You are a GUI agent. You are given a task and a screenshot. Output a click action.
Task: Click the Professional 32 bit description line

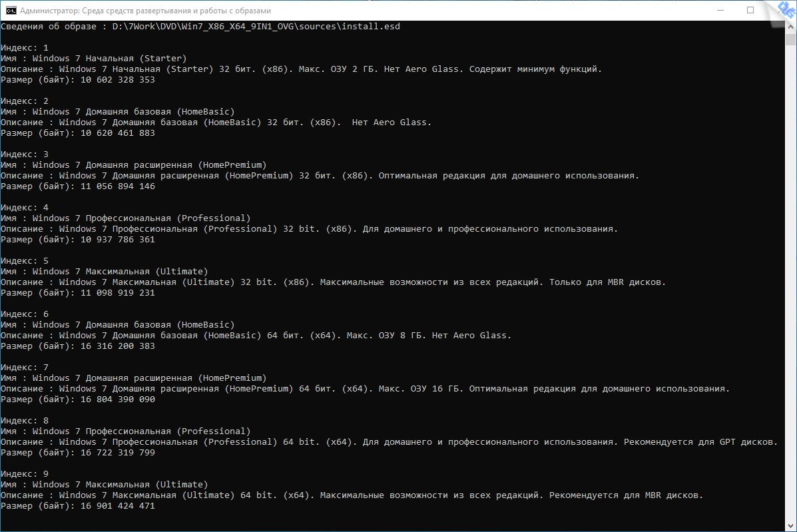tap(309, 229)
